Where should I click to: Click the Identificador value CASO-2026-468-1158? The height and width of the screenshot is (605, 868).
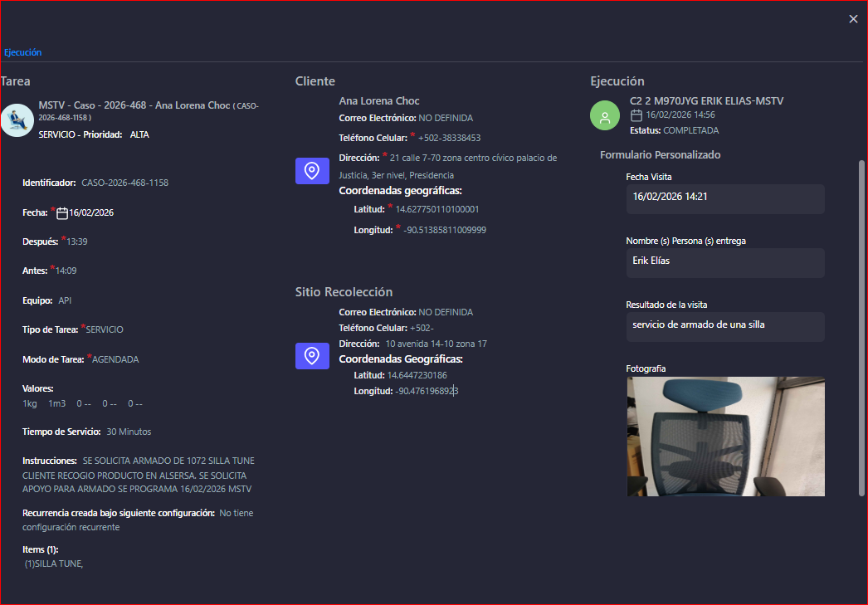[124, 183]
